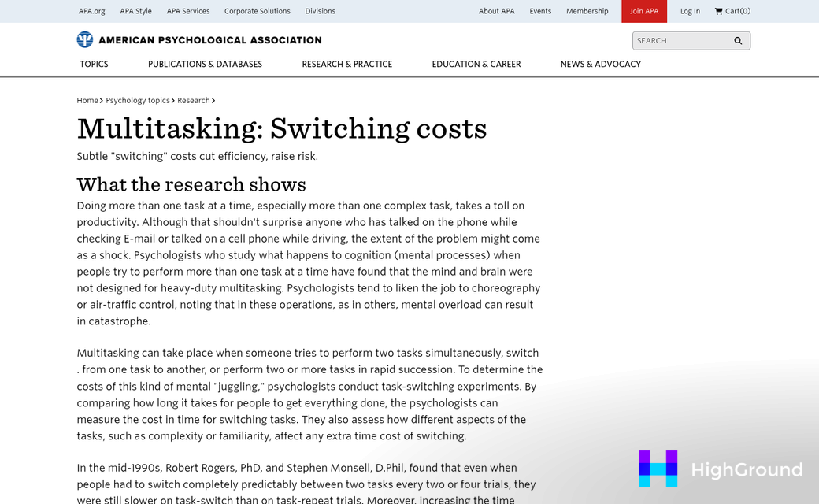Open the NEWS & ADVOCACY menu
This screenshot has width=819, height=504.
(601, 65)
